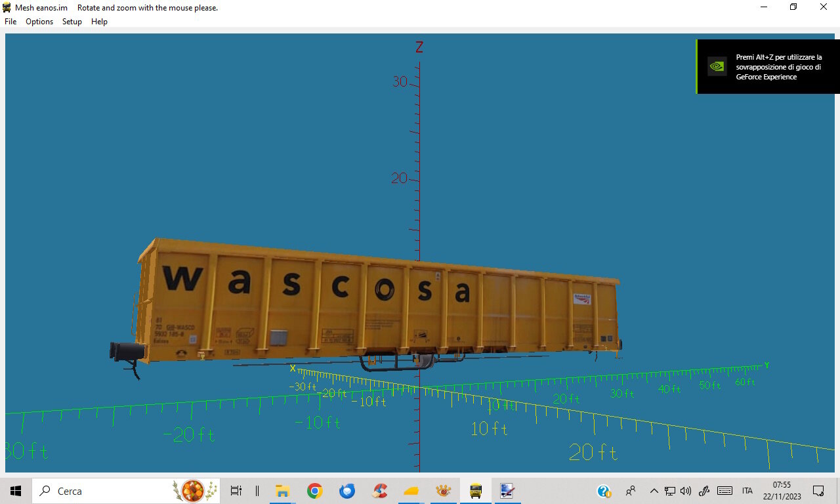840x504 pixels.
Task: Click the pen/ink workspace tray icon
Action: tap(705, 491)
